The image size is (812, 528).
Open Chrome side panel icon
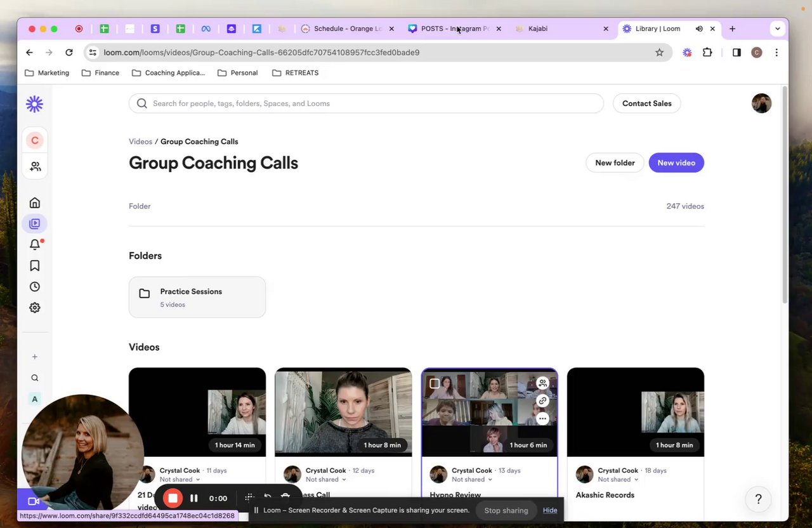737,53
